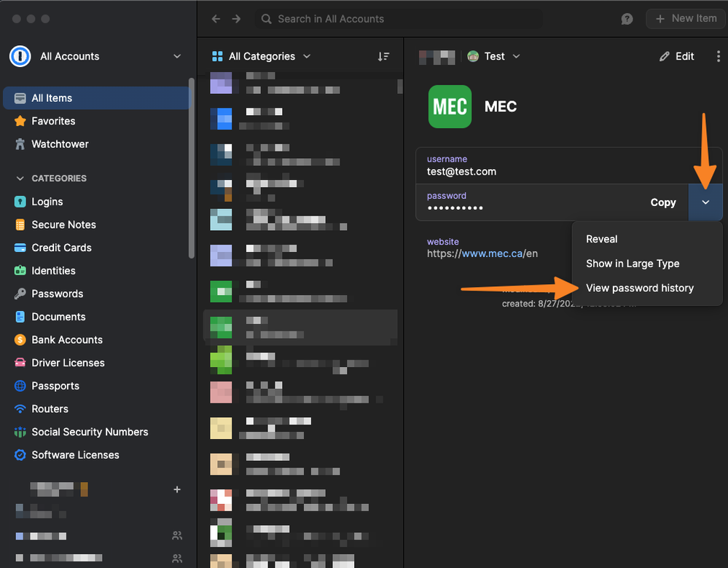Screen dimensions: 728x568
Task: Click the Software Licenses badge icon
Action: [x=20, y=455]
